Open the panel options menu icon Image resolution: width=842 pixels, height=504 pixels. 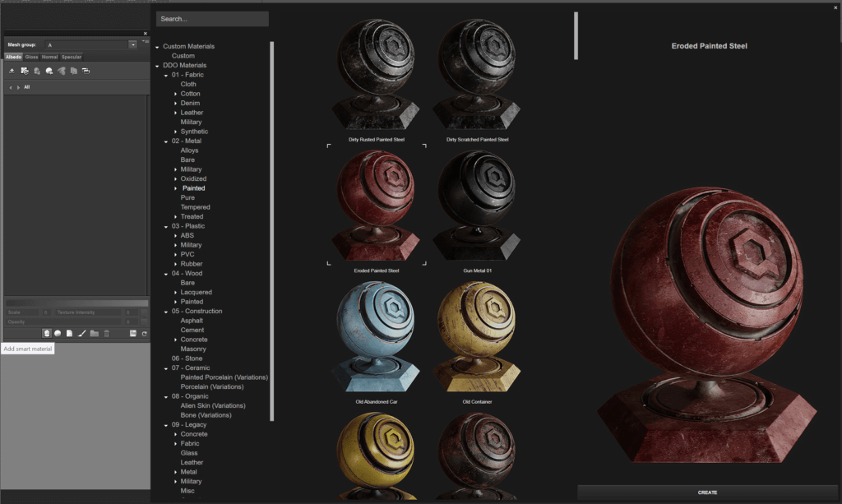146,41
